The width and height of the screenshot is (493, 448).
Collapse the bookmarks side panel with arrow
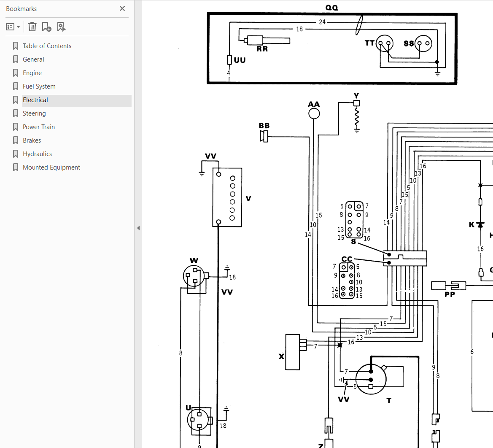(x=138, y=228)
